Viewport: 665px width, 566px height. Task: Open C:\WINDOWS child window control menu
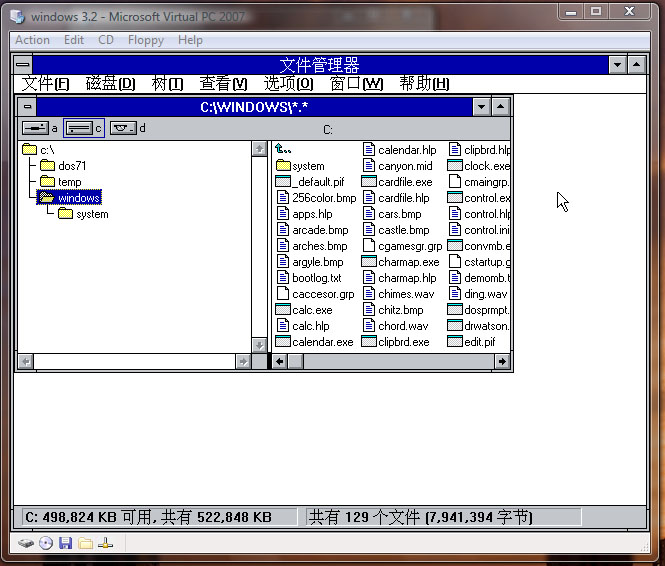[28, 106]
